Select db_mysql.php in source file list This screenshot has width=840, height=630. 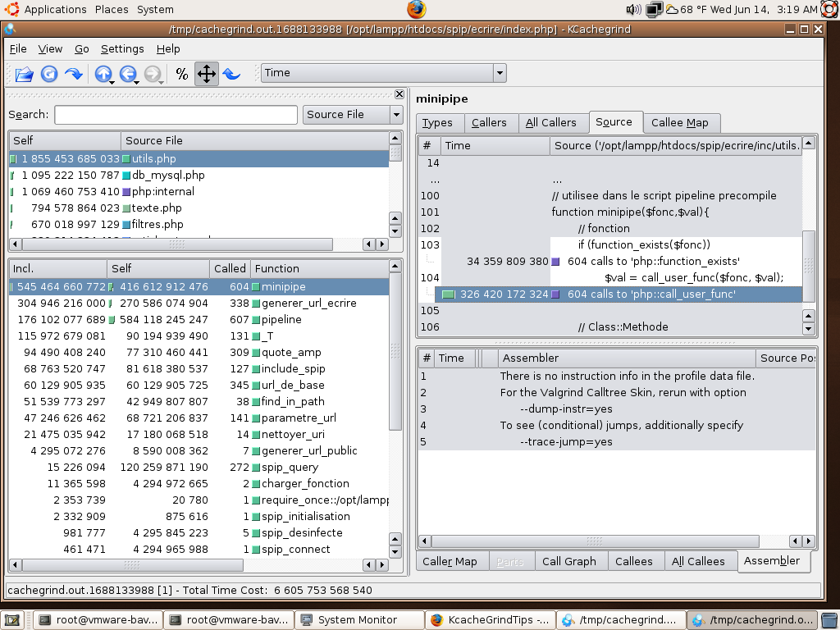pos(199,176)
